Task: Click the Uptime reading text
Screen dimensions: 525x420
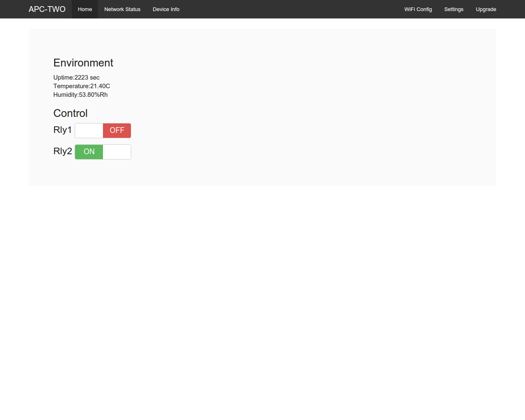Action: coord(76,78)
